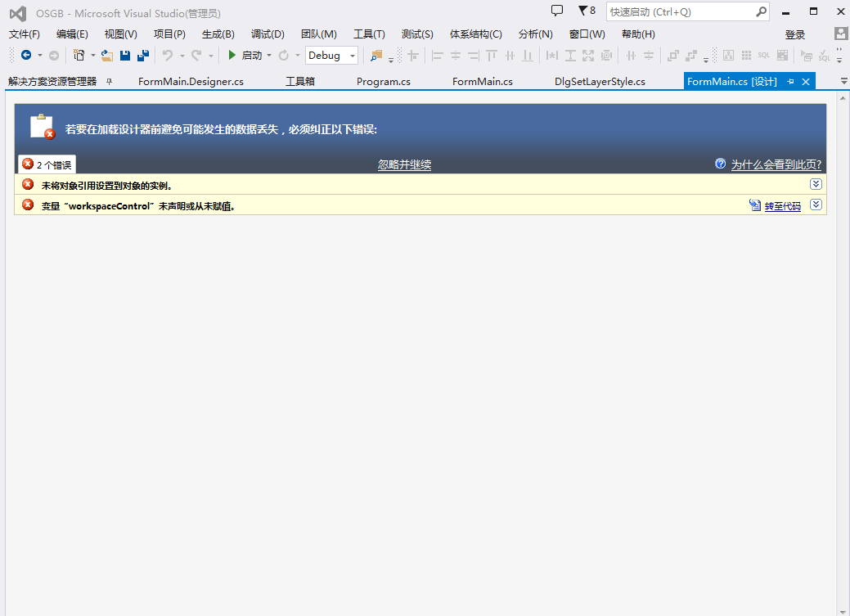The height and width of the screenshot is (616, 850).
Task: Click the Align to Grid icon
Action: (x=413, y=56)
